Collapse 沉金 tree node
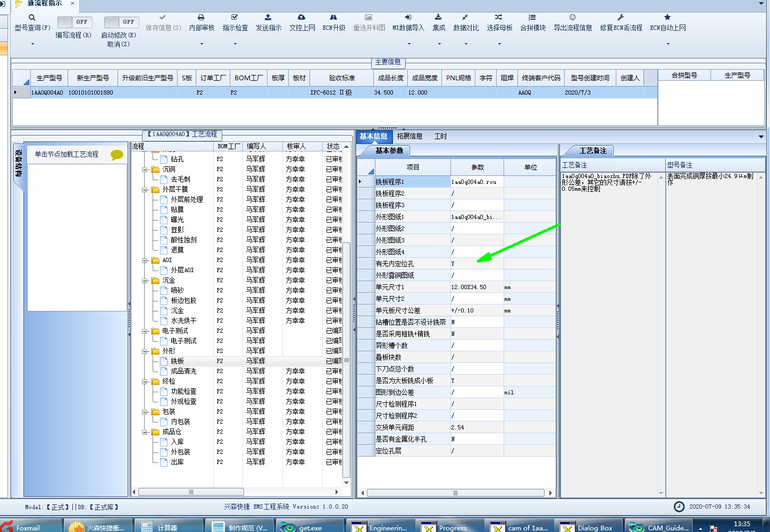Viewport: 770px width, 532px height. click(145, 281)
